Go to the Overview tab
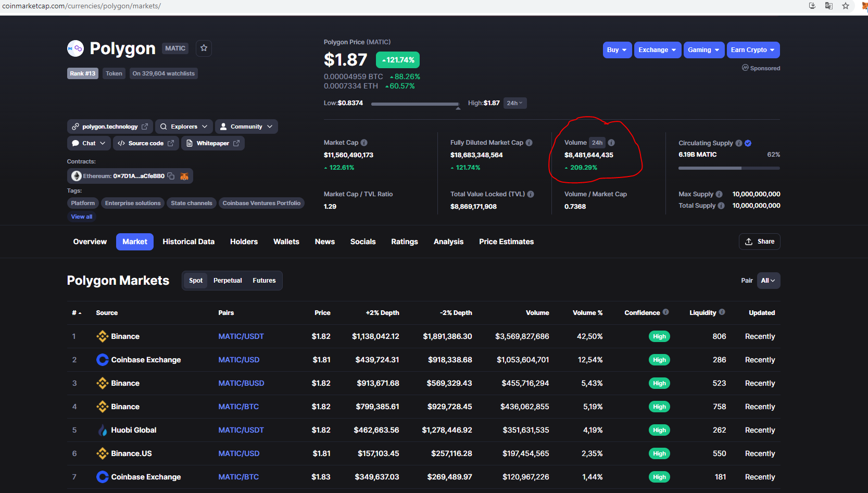Screen dimensions: 868x493 pyautogui.click(x=90, y=242)
